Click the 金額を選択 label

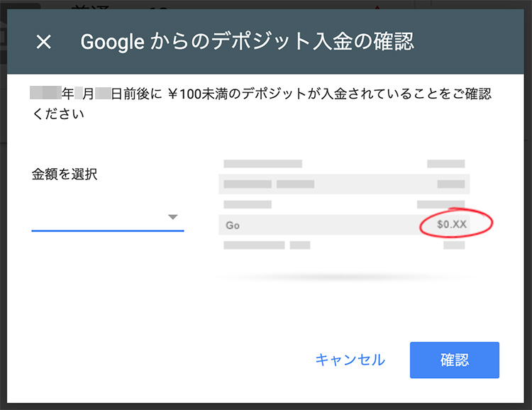point(65,174)
